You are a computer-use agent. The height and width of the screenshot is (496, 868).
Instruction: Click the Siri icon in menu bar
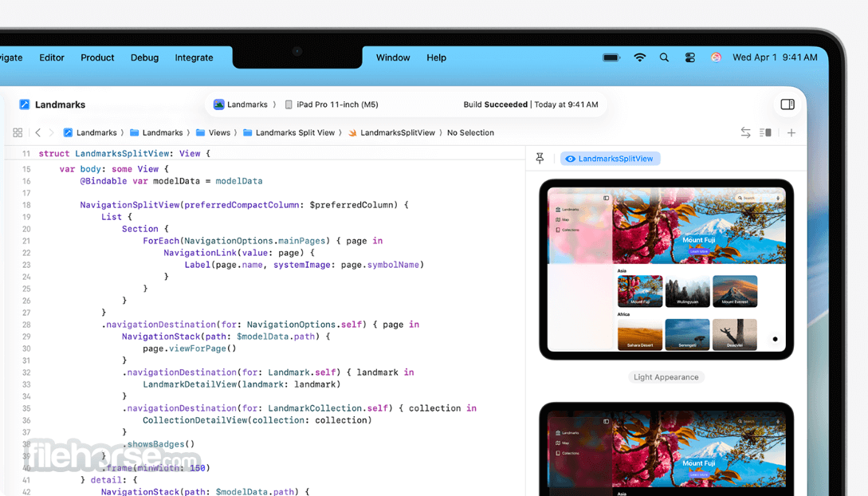pyautogui.click(x=717, y=57)
